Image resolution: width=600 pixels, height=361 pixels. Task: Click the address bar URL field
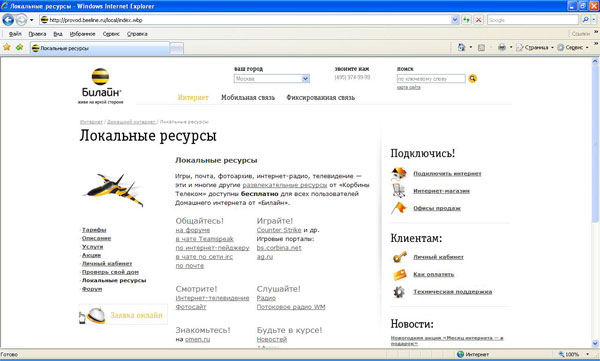245,20
